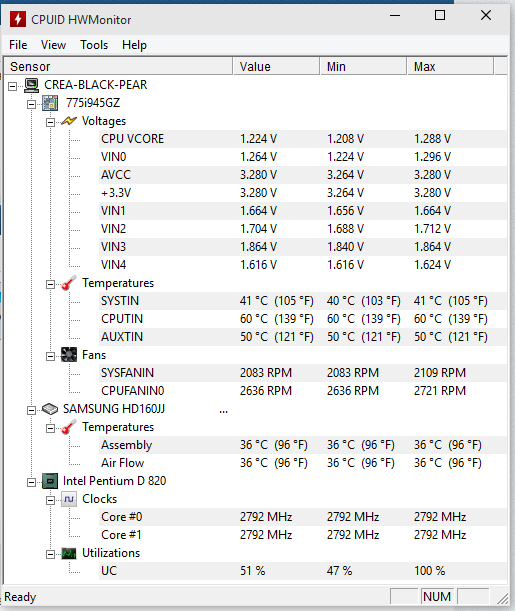The width and height of the screenshot is (515, 611).
Task: Select the waveform Clocks icon
Action: coord(69,499)
